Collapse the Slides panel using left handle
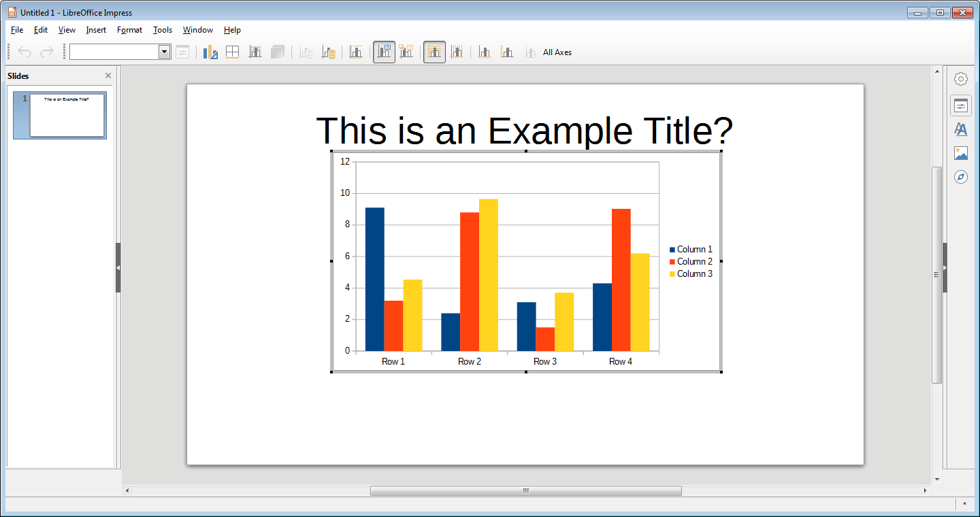The image size is (980, 517). 118,267
